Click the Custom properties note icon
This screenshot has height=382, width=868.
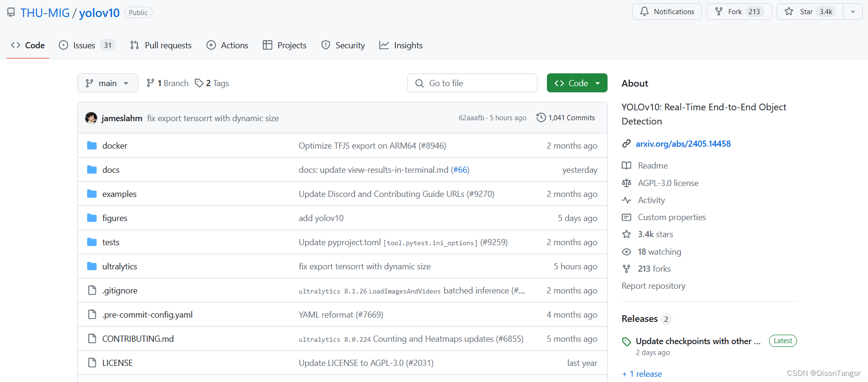[626, 217]
